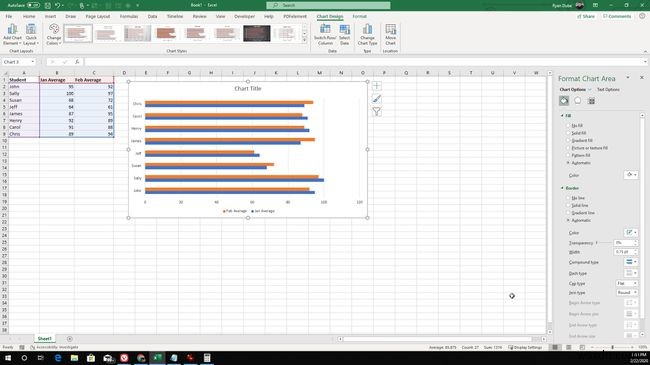Open the Quick Layout gallery
Image resolution: width=650 pixels, height=365 pixels.
(x=31, y=34)
